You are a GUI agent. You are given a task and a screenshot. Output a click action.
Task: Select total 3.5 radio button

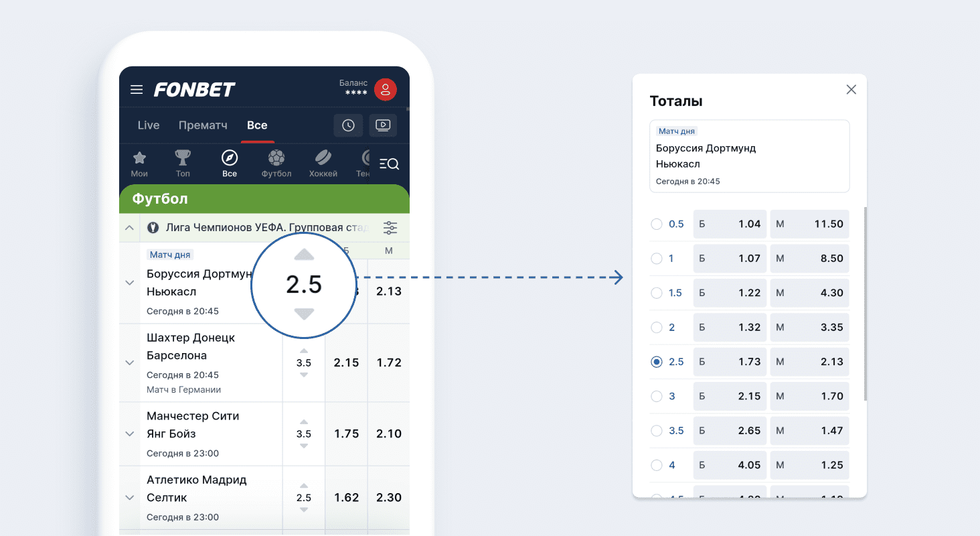pyautogui.click(x=657, y=431)
